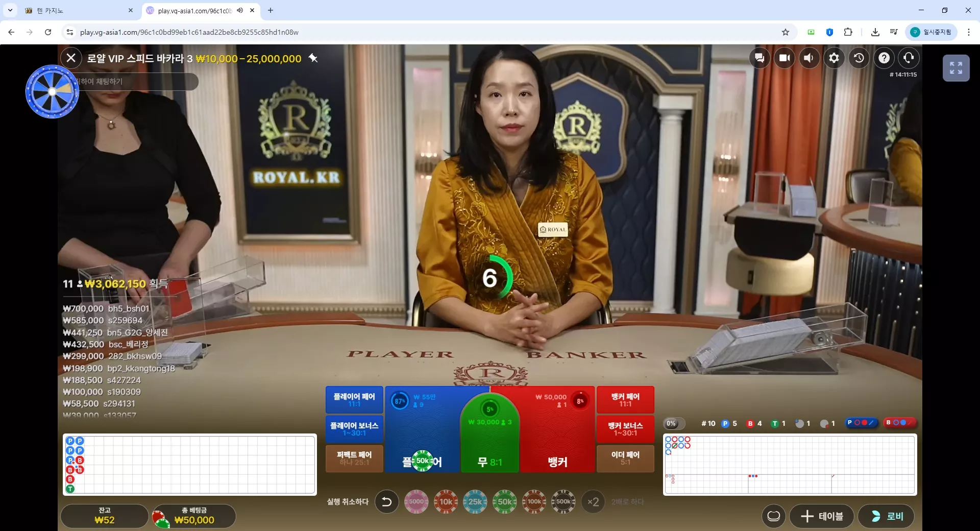This screenshot has height=531, width=980.
Task: Go back to previous page
Action: (11, 32)
